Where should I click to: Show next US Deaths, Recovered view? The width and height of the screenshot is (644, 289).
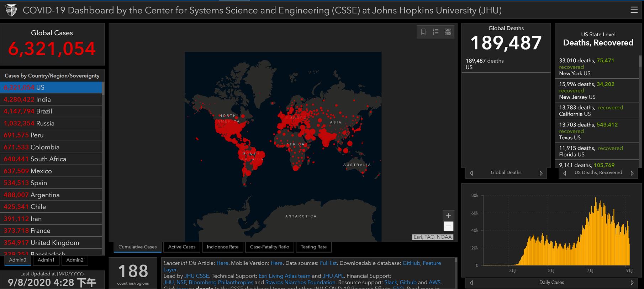click(x=632, y=173)
